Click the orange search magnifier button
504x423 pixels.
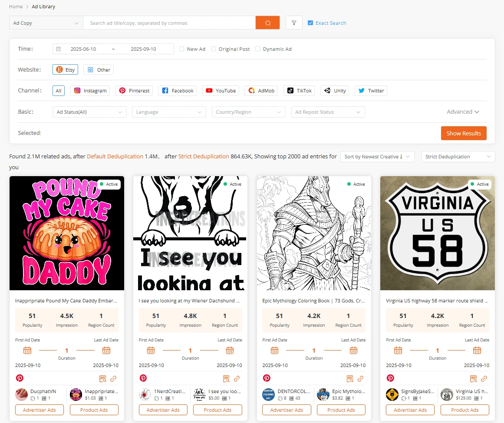pos(267,23)
